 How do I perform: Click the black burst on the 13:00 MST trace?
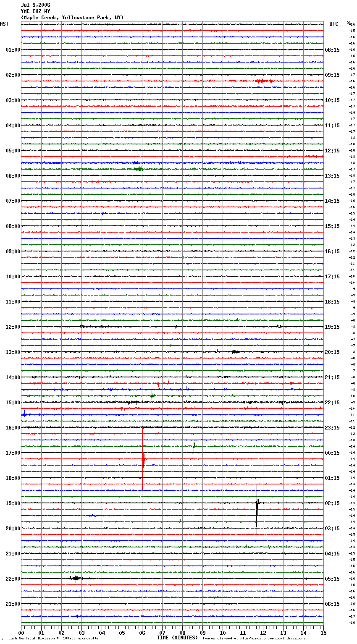coord(236,352)
